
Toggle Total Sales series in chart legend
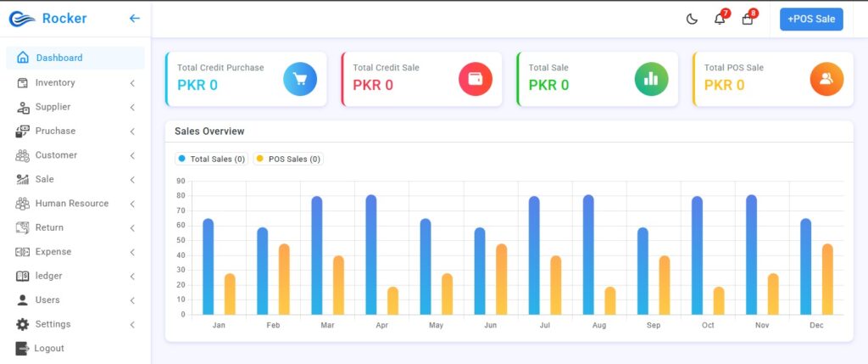click(212, 159)
